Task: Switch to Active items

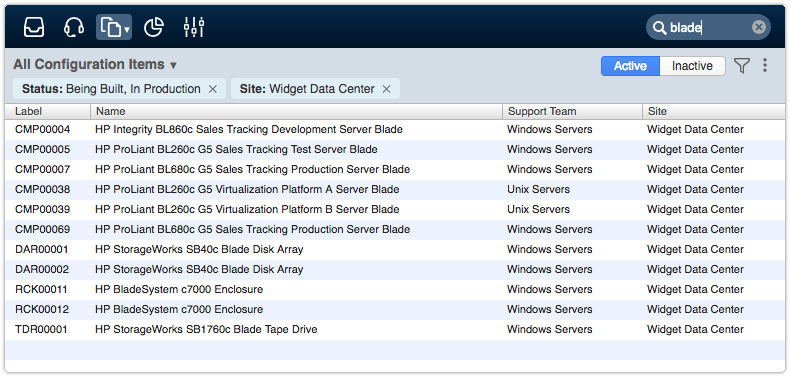Action: pyautogui.click(x=630, y=66)
